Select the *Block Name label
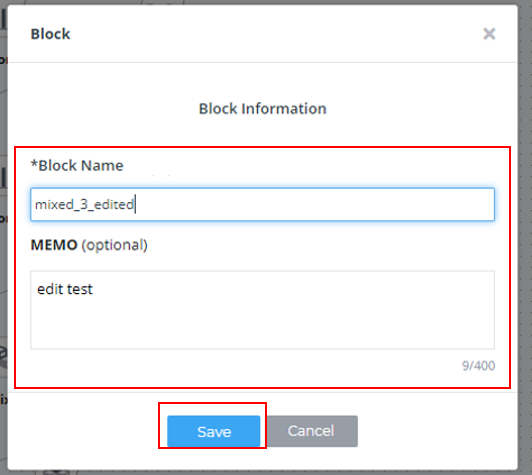The image size is (532, 475). point(77,166)
